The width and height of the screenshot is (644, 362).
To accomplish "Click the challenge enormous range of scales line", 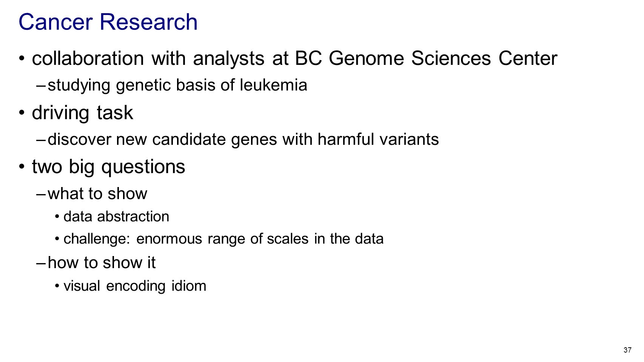I will click(223, 239).
